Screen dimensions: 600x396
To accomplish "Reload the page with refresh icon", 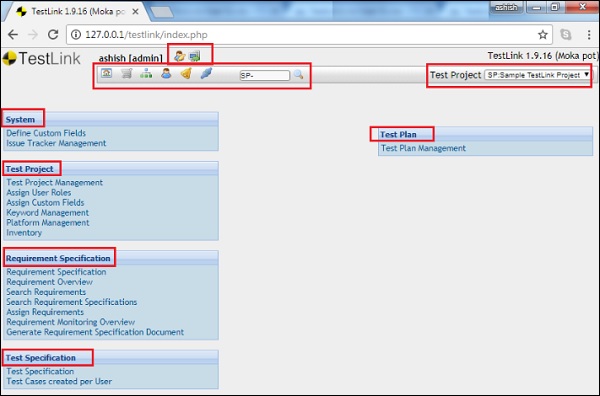I will click(x=53, y=35).
